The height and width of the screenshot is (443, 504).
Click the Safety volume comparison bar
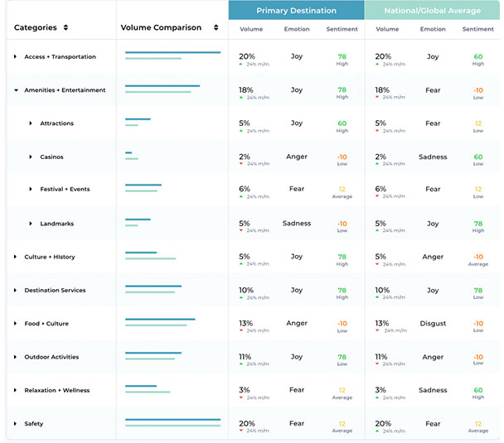[172, 423]
